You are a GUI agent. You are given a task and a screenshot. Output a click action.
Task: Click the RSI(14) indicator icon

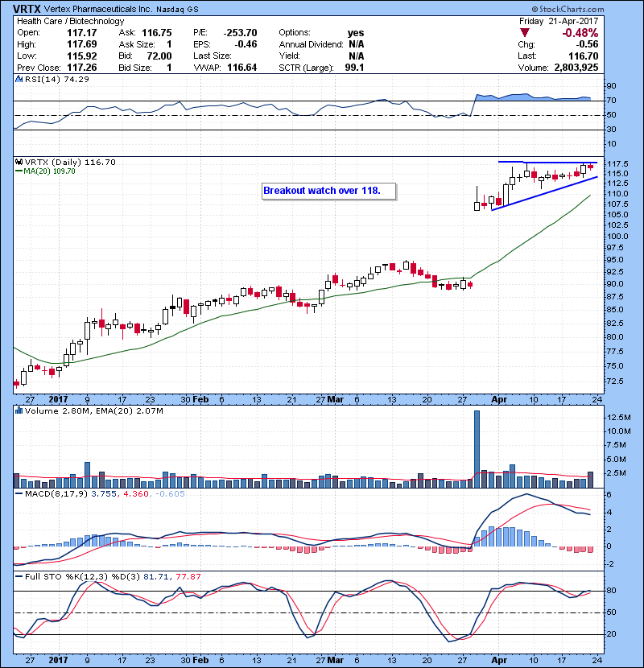(x=19, y=79)
